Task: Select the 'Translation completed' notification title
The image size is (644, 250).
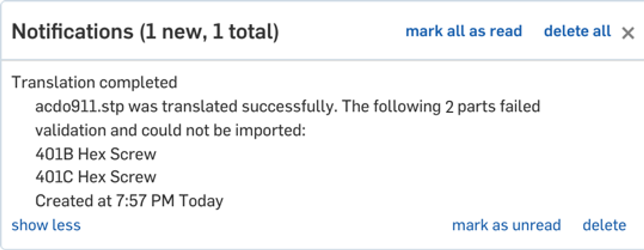Action: coord(94,82)
